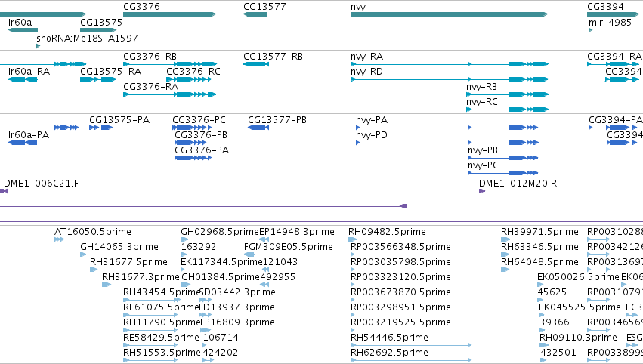Select transcript nvy-RD
The width and height of the screenshot is (643, 364).
[450, 79]
